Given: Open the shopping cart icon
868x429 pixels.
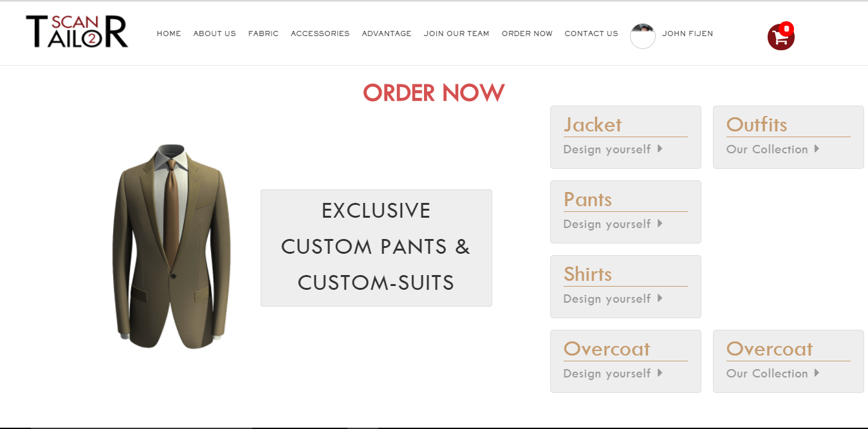Looking at the screenshot, I should click(x=780, y=37).
